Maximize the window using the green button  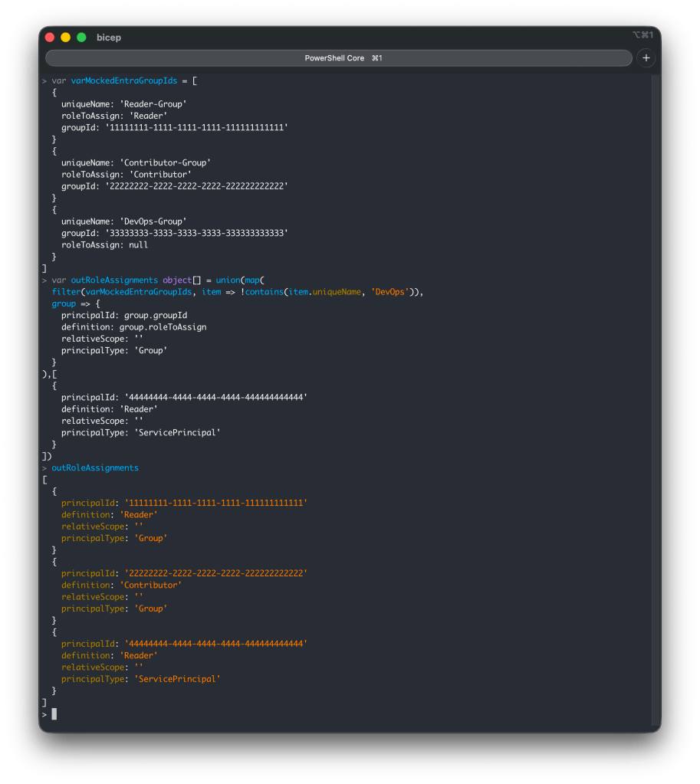tap(81, 37)
